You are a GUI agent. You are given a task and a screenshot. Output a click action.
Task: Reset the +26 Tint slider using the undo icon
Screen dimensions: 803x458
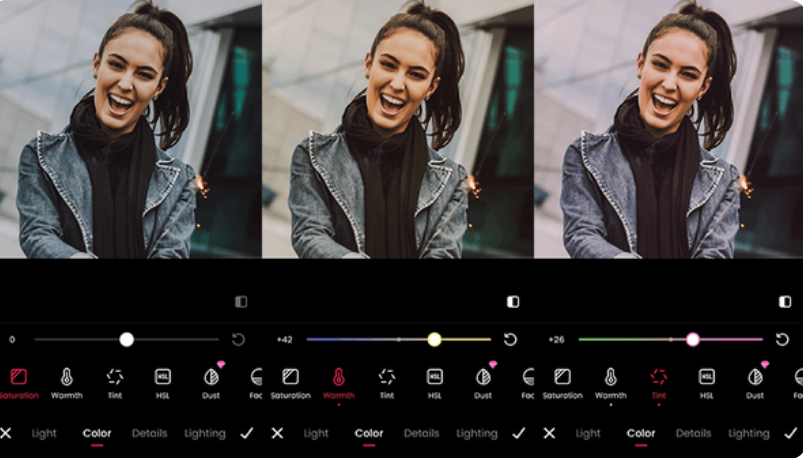click(x=782, y=340)
